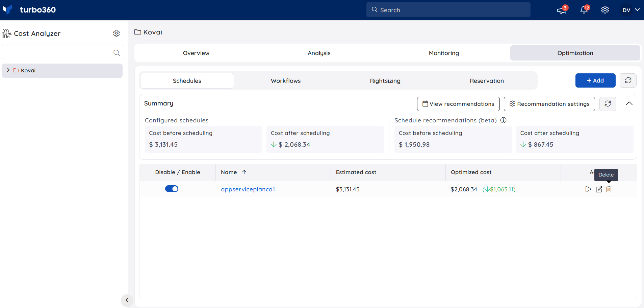Refresh schedules list icon next to Add
This screenshot has height=308, width=644.
coord(628,80)
